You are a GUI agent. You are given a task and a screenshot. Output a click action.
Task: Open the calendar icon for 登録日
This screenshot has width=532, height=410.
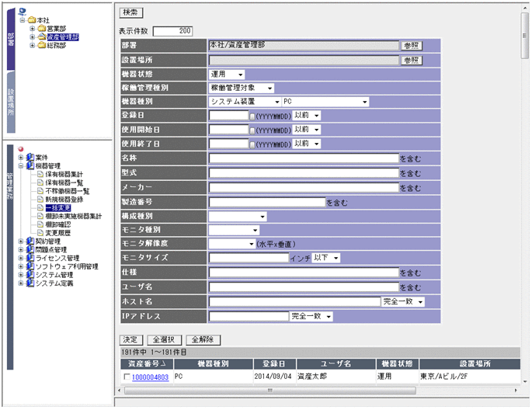pos(252,116)
